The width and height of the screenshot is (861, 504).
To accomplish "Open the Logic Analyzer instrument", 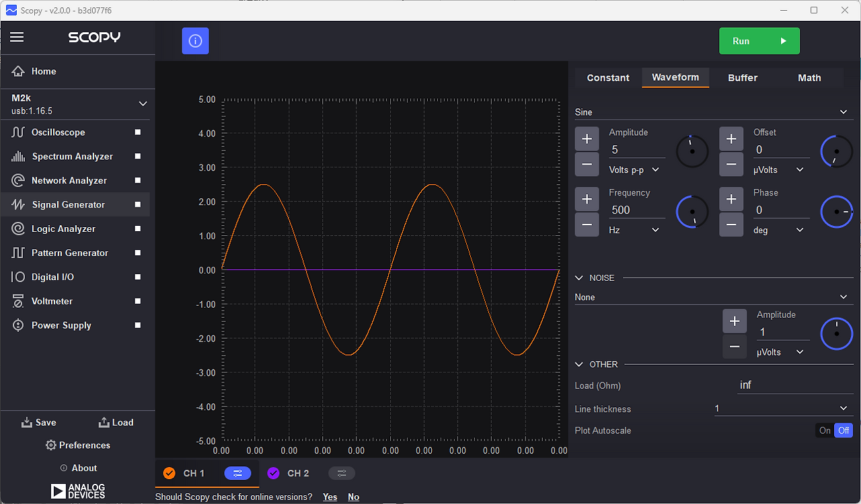I will click(75, 229).
